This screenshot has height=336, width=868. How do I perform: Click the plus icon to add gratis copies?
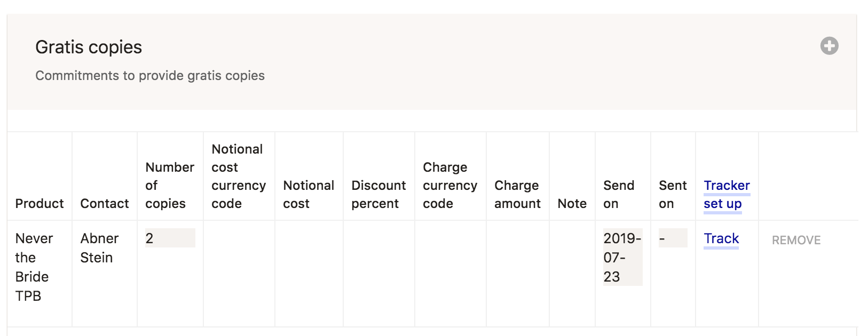point(829,46)
